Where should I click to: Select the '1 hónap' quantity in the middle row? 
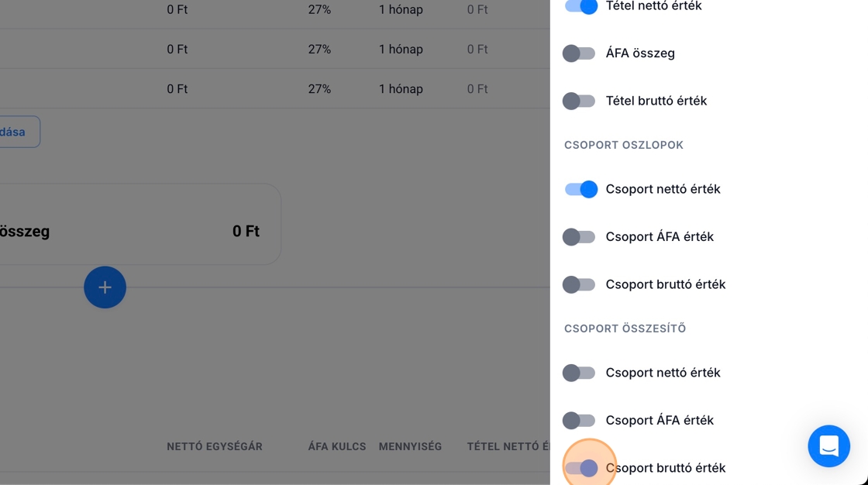[401, 50]
